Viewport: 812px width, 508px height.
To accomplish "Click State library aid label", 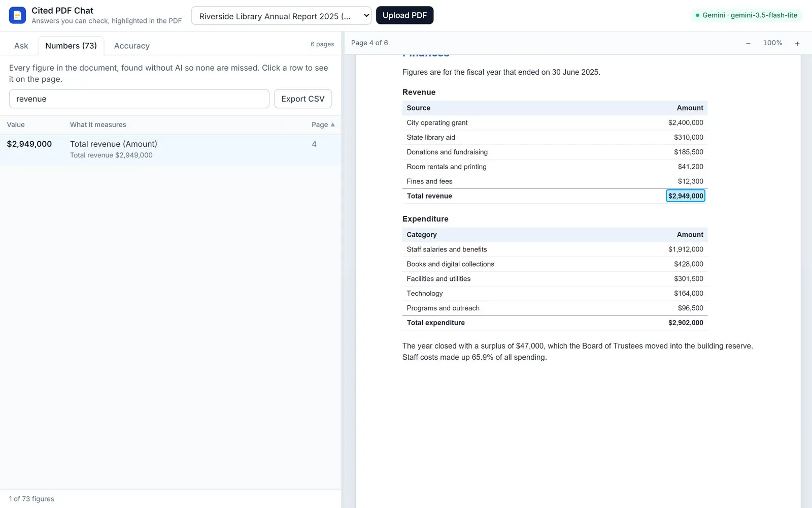I will [x=431, y=137].
